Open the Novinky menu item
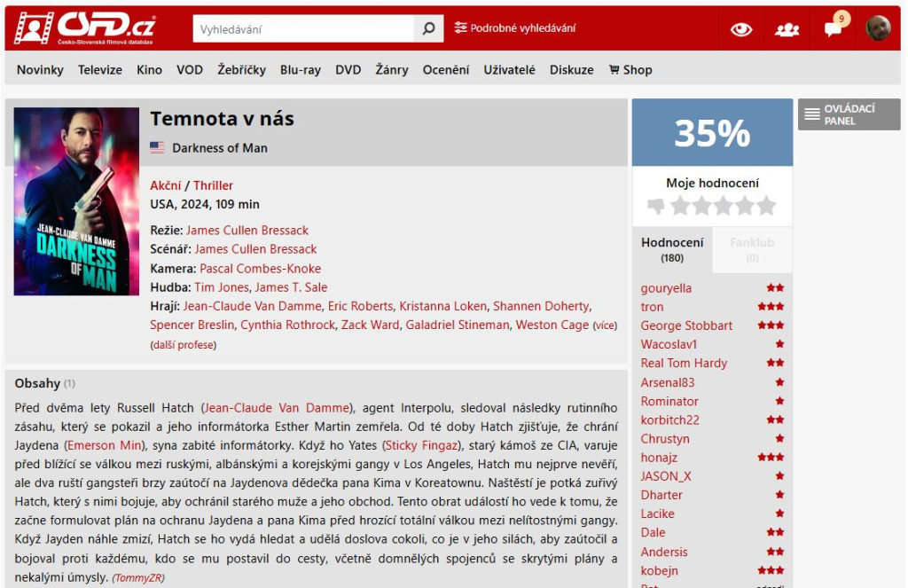Viewport: 908px width, 588px height. [40, 69]
